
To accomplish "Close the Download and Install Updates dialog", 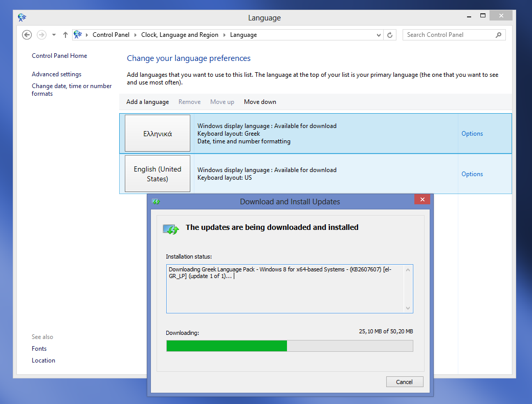I will tap(422, 200).
